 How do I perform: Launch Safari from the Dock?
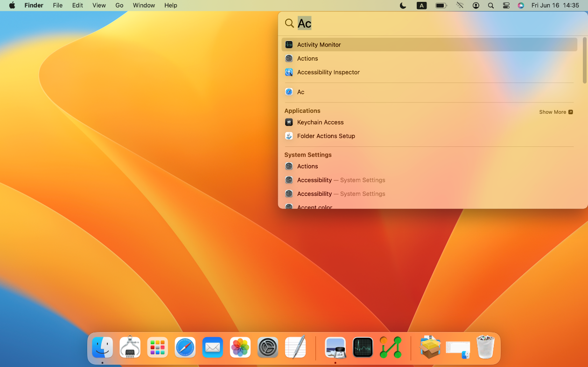point(185,347)
